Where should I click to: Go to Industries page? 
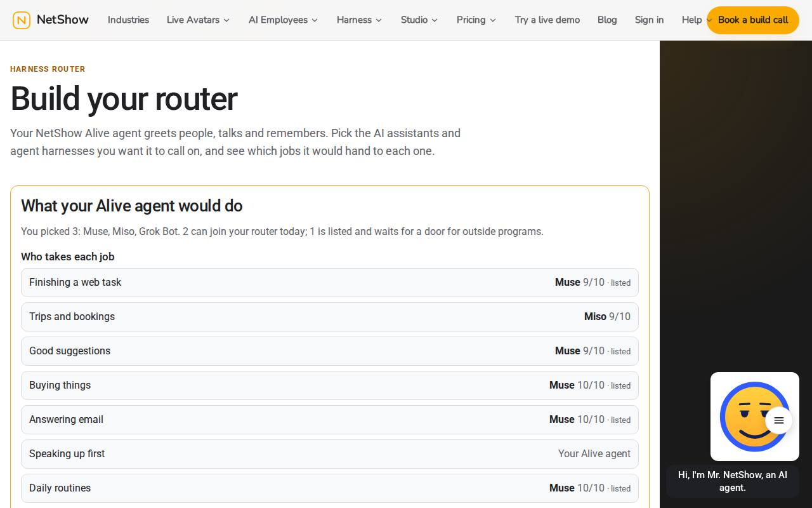click(128, 20)
